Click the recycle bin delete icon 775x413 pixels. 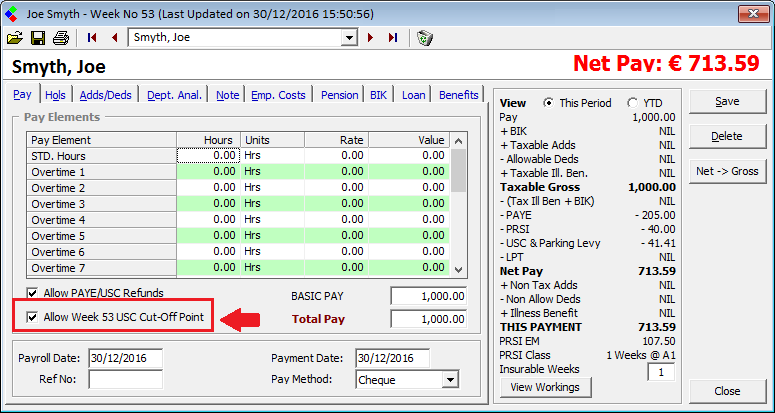pyautogui.click(x=424, y=38)
